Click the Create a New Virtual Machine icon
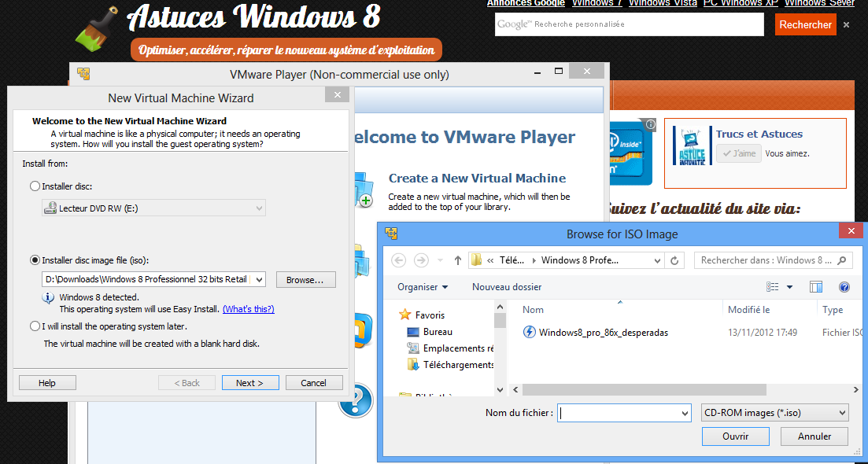The width and height of the screenshot is (868, 464). pos(363,190)
